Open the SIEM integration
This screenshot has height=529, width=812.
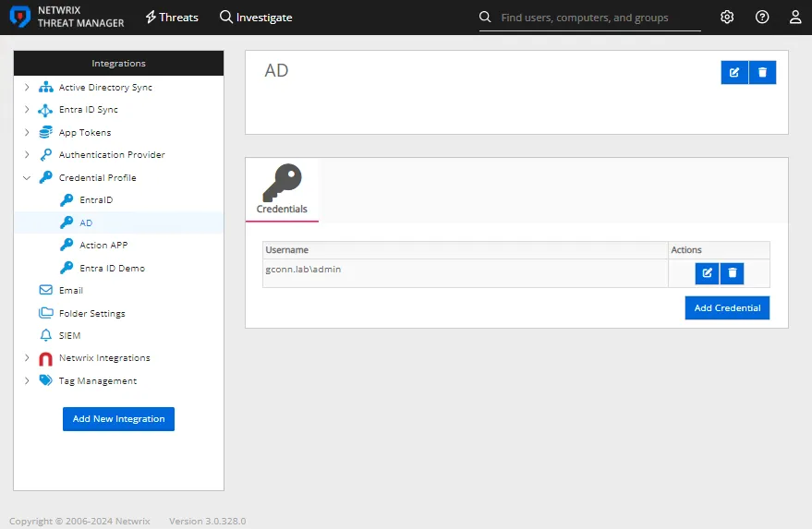(69, 335)
